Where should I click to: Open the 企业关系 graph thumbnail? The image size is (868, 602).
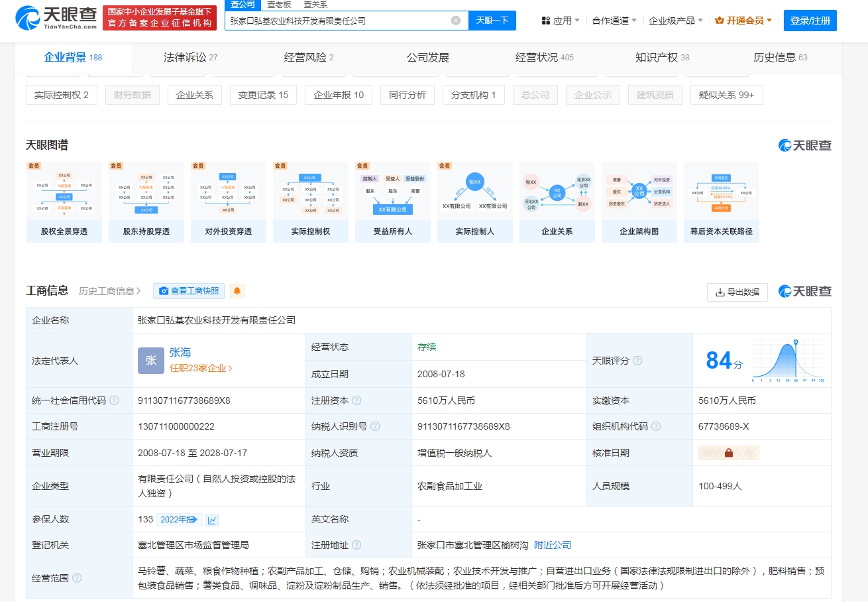pos(557,202)
